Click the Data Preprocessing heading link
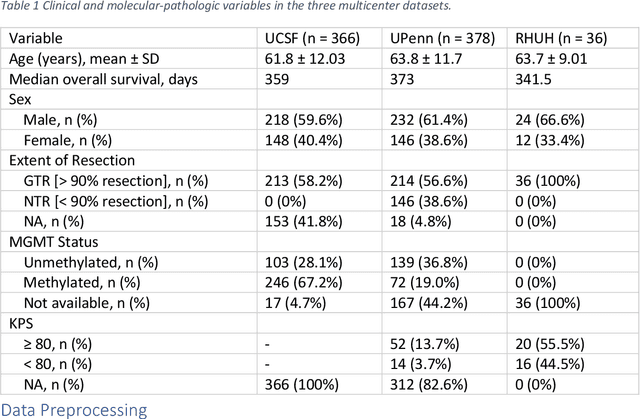640x419 pixels. 74,408
